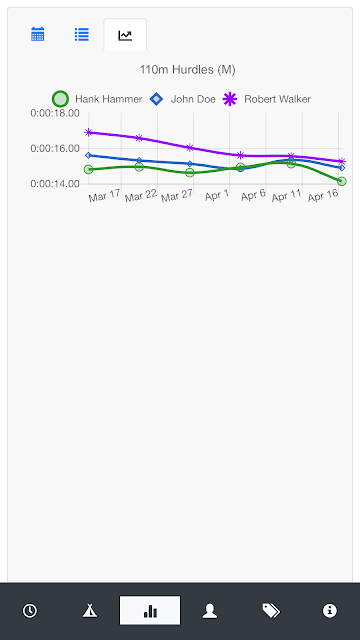Click Hank Hammer's green circle legend marker
The height and width of the screenshot is (640, 360).
pos(60,99)
